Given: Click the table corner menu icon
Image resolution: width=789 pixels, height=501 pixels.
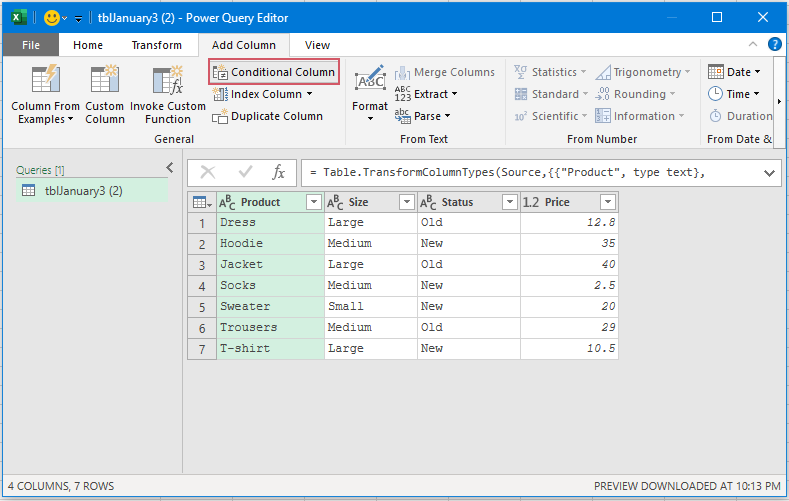Looking at the screenshot, I should [201, 202].
